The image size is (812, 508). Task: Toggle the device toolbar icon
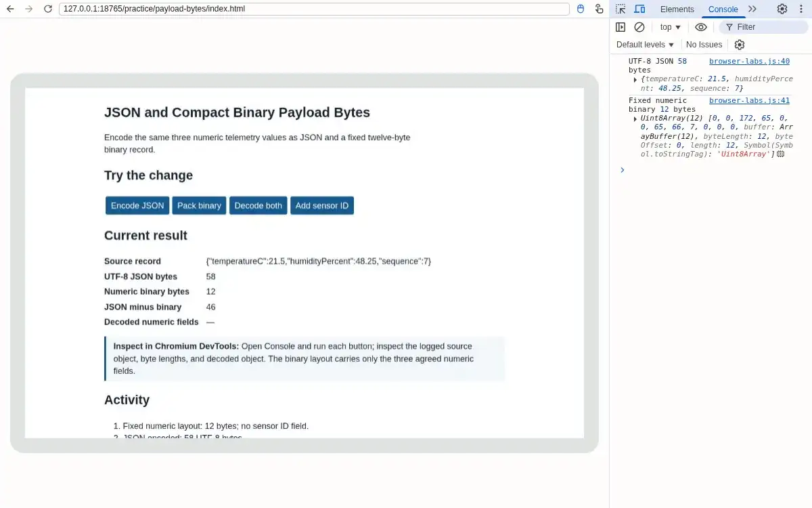[639, 9]
